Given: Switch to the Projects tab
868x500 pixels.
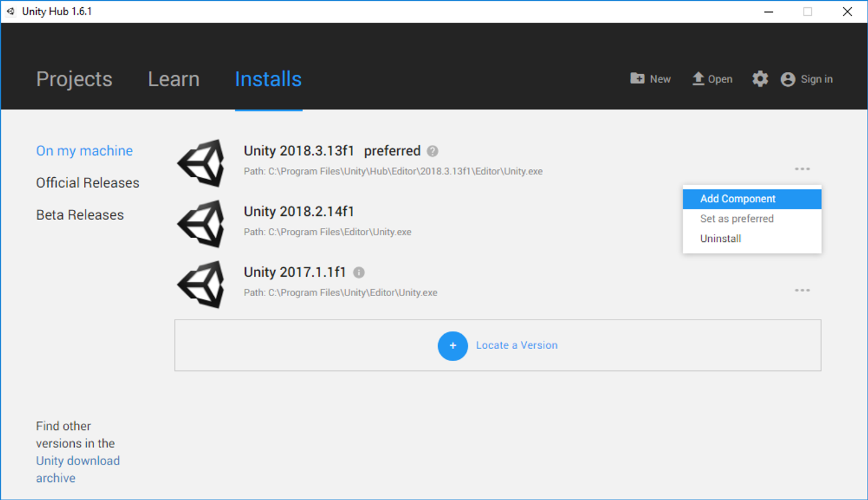Looking at the screenshot, I should click(74, 78).
